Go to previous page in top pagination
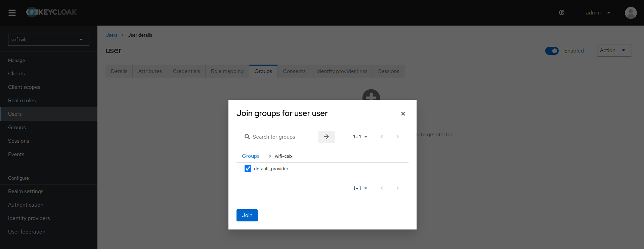The height and width of the screenshot is (249, 644). pyautogui.click(x=382, y=137)
